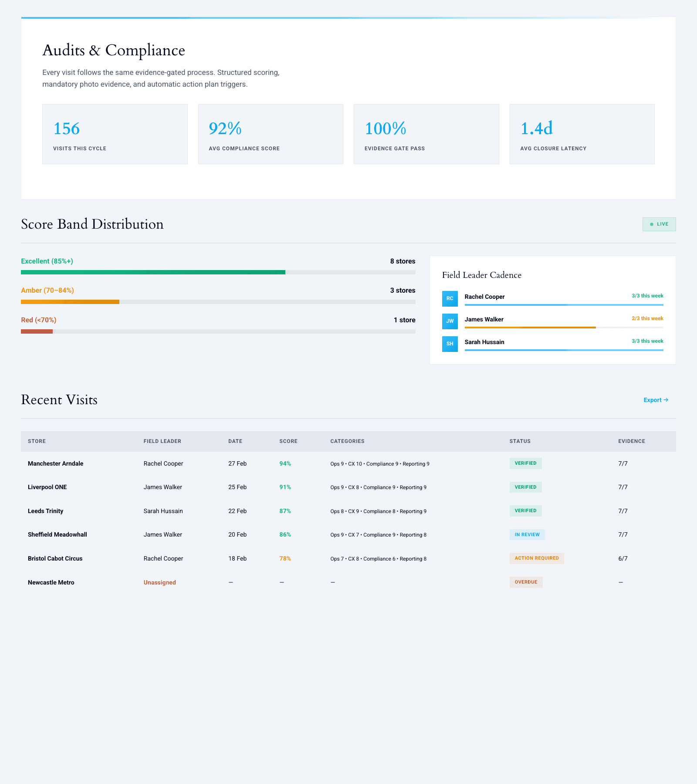Image resolution: width=697 pixels, height=784 pixels.
Task: Select the Evidence Gate Pass card
Action: [x=426, y=134]
